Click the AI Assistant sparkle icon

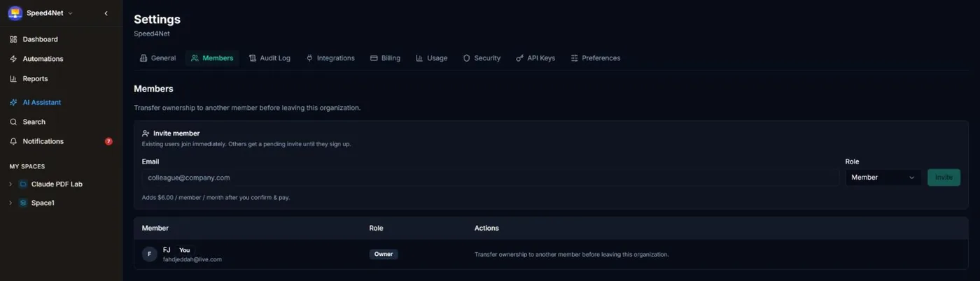tap(13, 102)
